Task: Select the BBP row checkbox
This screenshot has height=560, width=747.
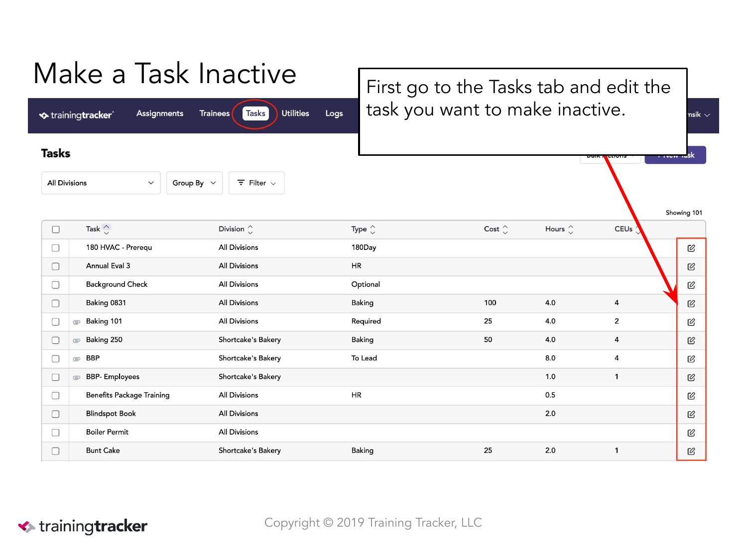Action: click(56, 358)
